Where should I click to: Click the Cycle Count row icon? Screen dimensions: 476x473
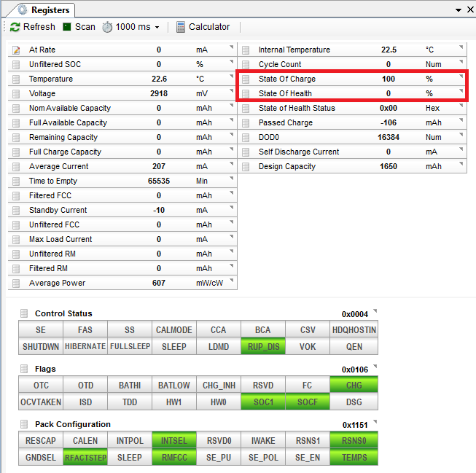[x=246, y=64]
